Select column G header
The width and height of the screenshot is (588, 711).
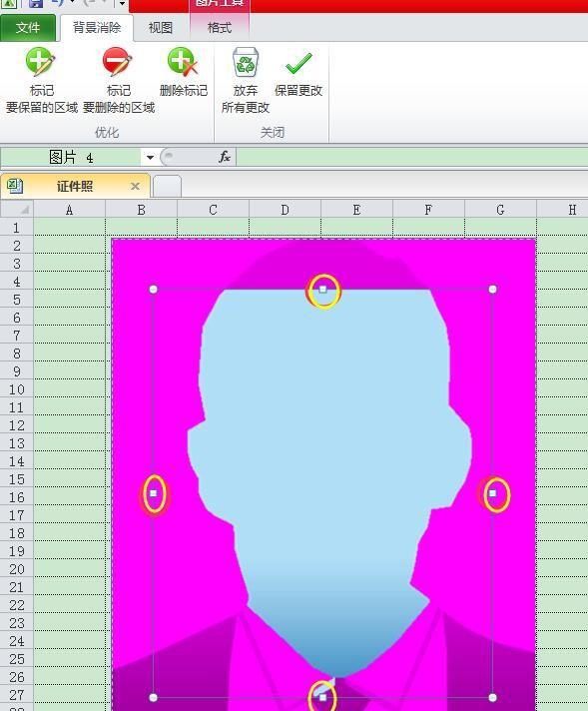[x=500, y=210]
